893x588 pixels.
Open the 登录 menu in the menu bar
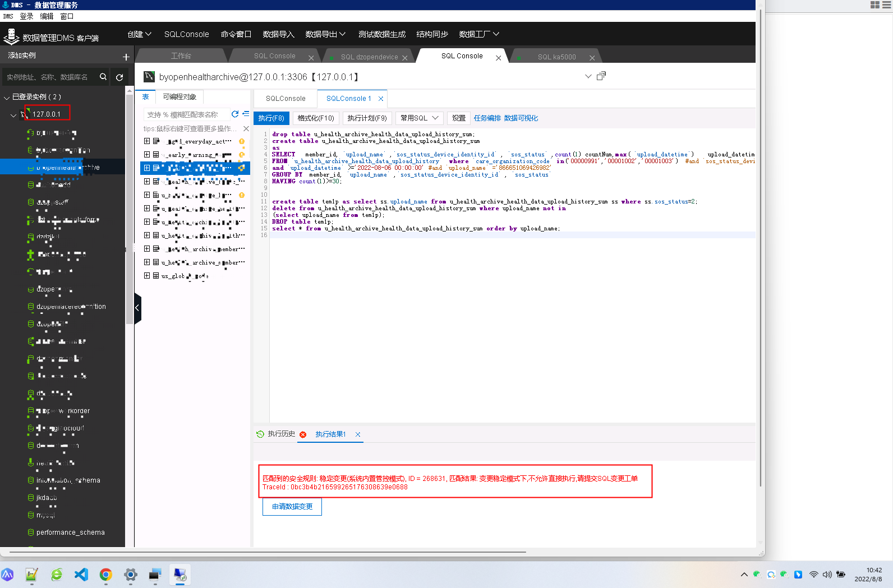point(26,16)
